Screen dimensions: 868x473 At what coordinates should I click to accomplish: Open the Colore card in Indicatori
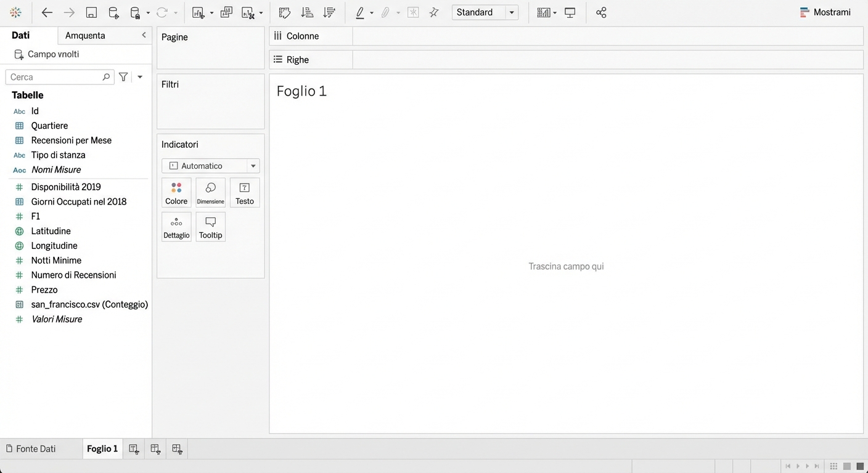pos(176,193)
